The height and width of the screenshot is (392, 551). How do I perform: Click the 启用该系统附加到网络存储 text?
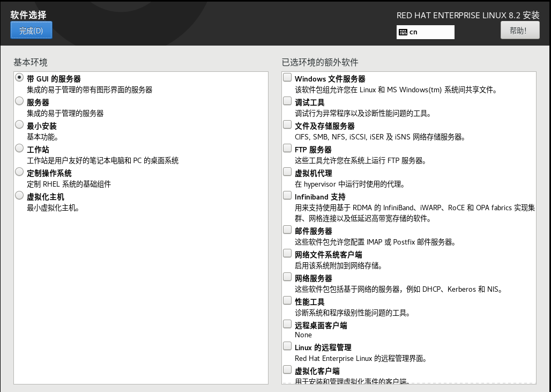coord(339,266)
